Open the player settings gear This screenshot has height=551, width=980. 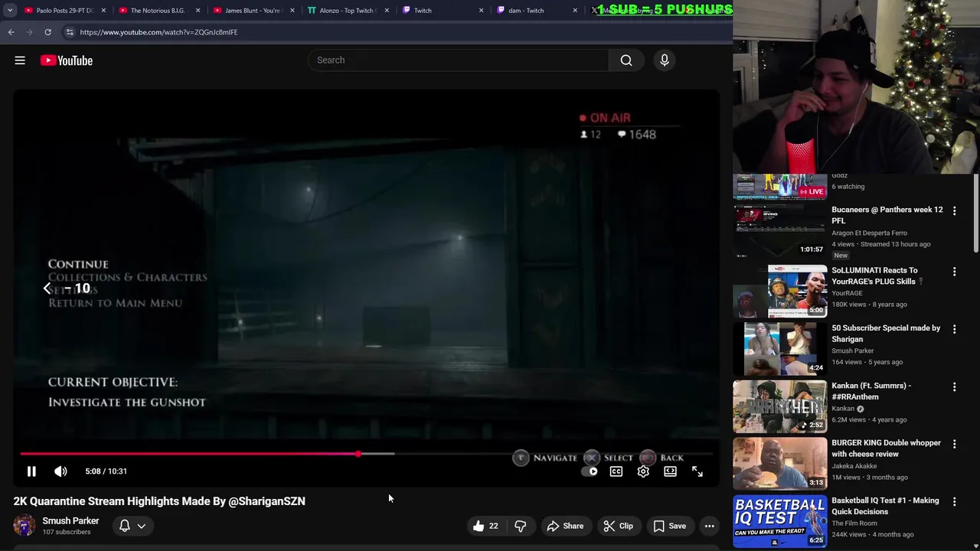[x=643, y=471]
